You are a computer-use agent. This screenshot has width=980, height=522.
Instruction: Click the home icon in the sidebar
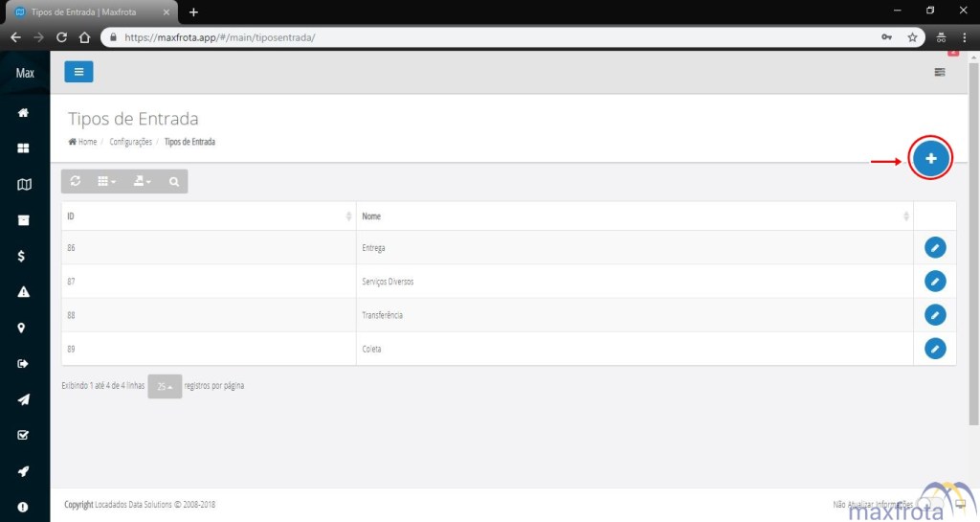[x=24, y=113]
